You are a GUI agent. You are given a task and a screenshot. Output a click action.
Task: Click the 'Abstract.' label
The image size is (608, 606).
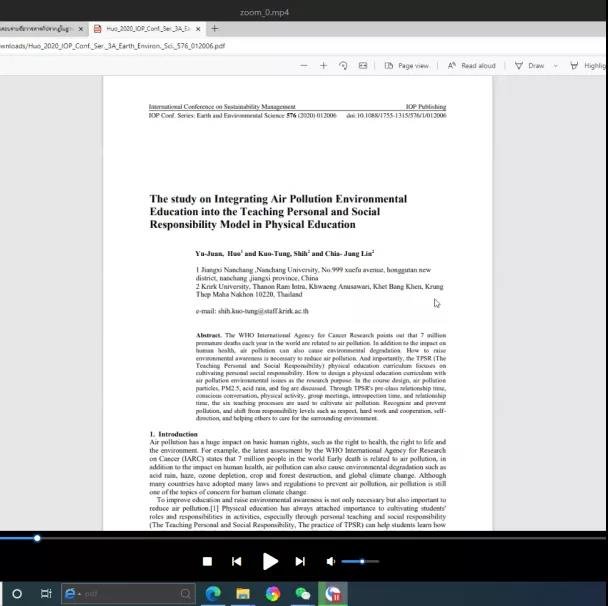(x=209, y=335)
